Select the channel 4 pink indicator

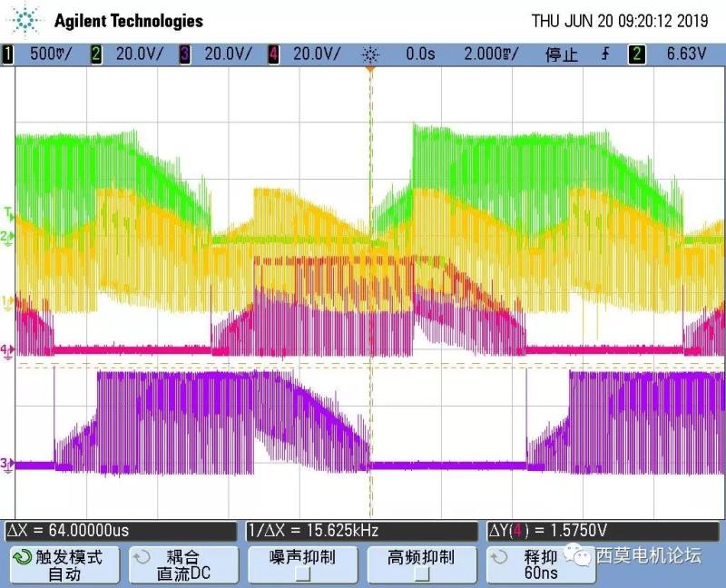click(273, 54)
